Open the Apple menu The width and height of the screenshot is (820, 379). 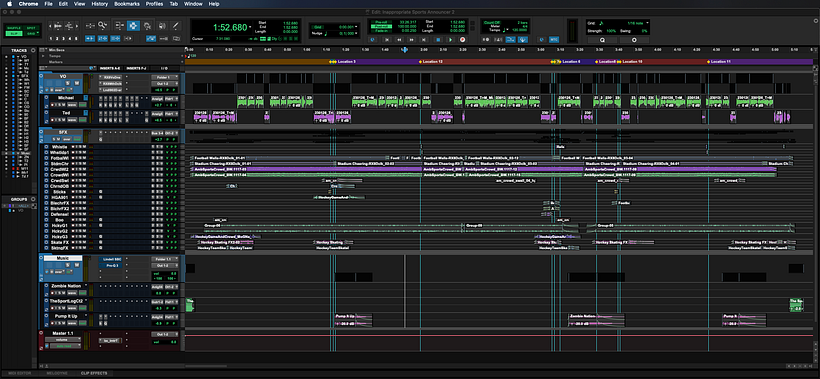[x=9, y=4]
